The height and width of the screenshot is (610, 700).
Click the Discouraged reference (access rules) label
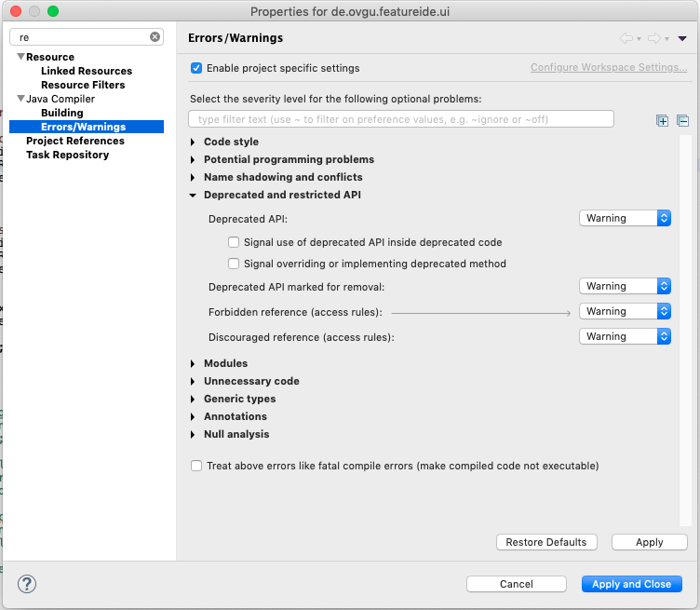click(x=302, y=337)
